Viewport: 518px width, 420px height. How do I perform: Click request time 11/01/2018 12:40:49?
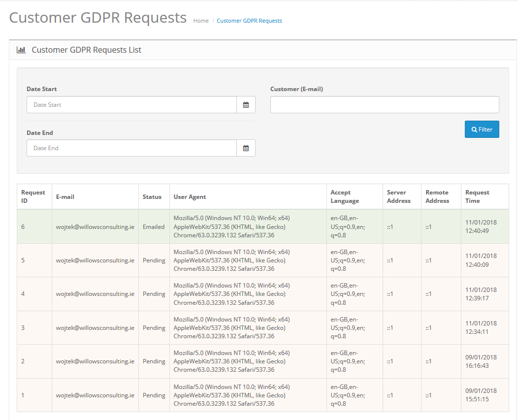pyautogui.click(x=481, y=226)
